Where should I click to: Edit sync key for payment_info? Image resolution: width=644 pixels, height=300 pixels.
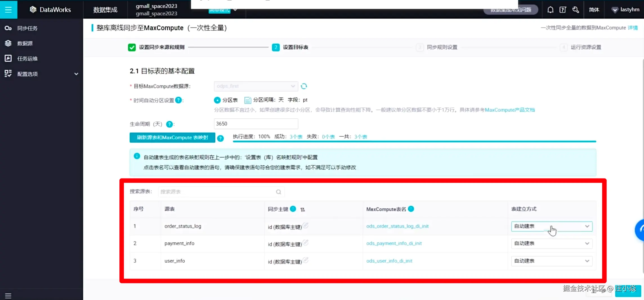pyautogui.click(x=305, y=242)
